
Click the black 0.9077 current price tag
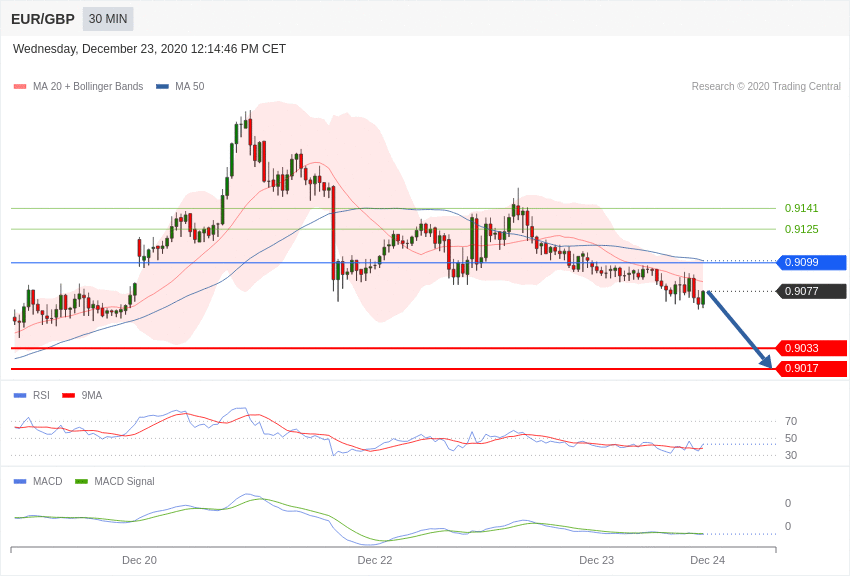(812, 292)
